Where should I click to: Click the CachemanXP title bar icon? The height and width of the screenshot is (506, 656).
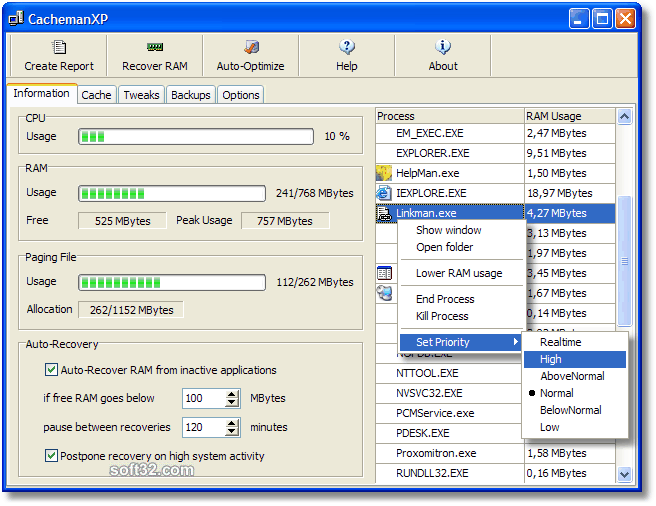(16, 18)
